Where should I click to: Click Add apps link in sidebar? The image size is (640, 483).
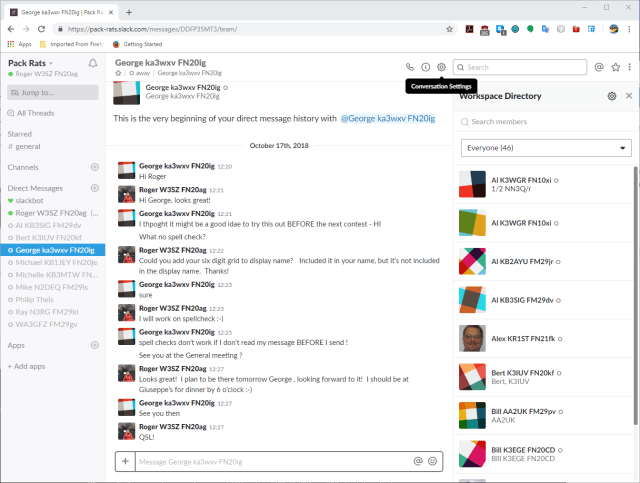tap(27, 366)
